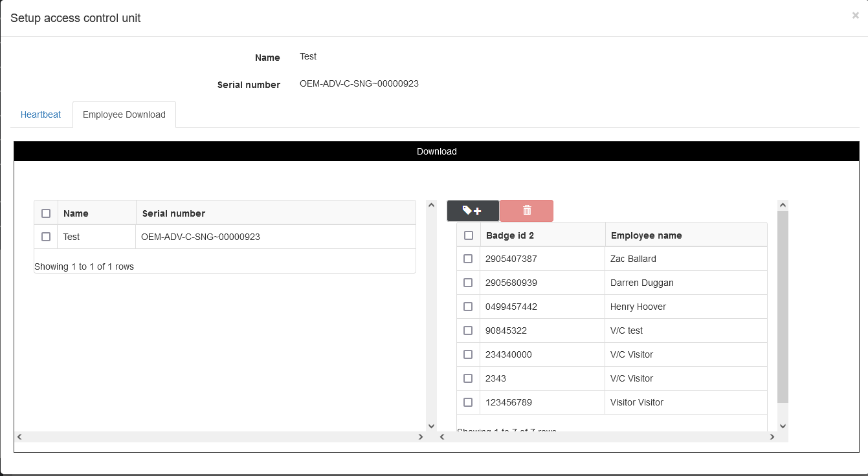Image resolution: width=868 pixels, height=476 pixels.
Task: Tick the checkbox for Zac Ballard
Action: tap(469, 259)
